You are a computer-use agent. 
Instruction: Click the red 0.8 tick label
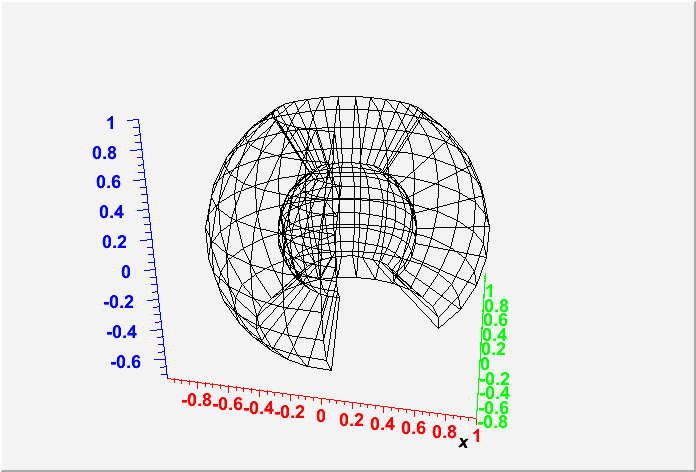442,430
